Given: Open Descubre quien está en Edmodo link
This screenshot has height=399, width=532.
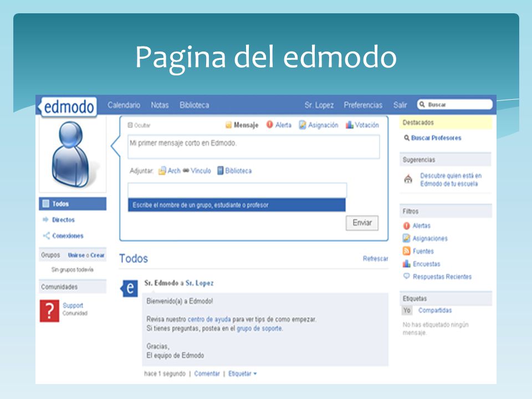Looking at the screenshot, I should 451,180.
